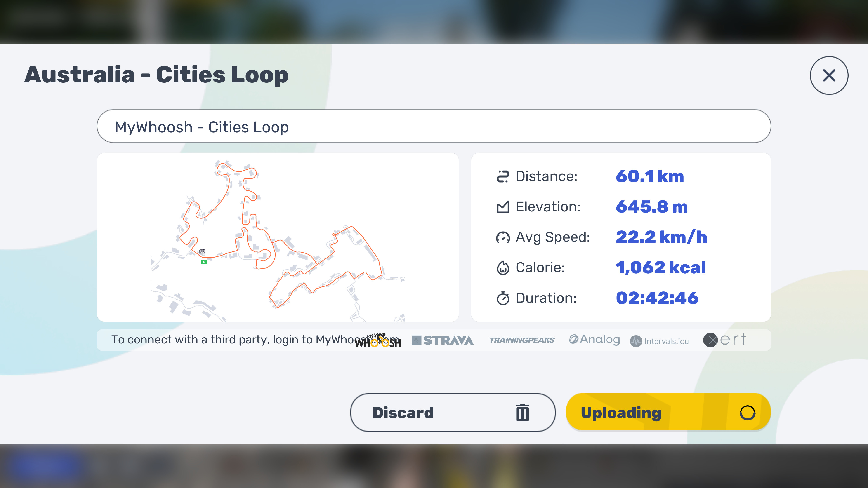Click the checkered finish flag on map
The width and height of the screenshot is (868, 488).
202,252
